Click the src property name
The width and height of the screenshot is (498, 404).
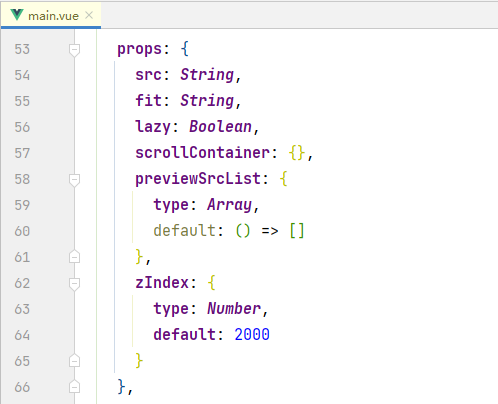coord(148,75)
